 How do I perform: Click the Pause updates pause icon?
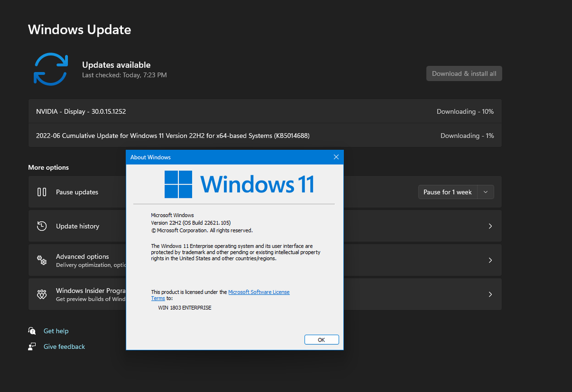click(42, 192)
